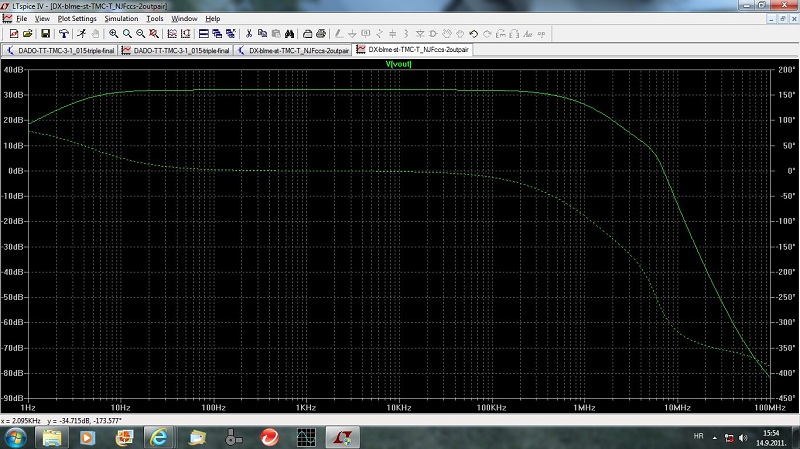Switch to the first DADO-TT-TMC-3-1_015triple-final tab

[65, 49]
